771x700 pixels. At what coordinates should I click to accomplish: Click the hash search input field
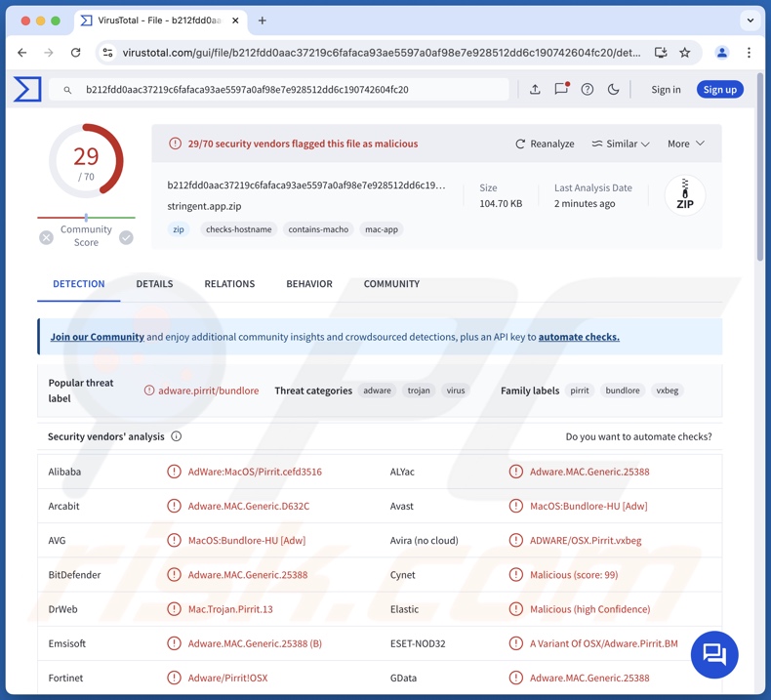pos(279,90)
